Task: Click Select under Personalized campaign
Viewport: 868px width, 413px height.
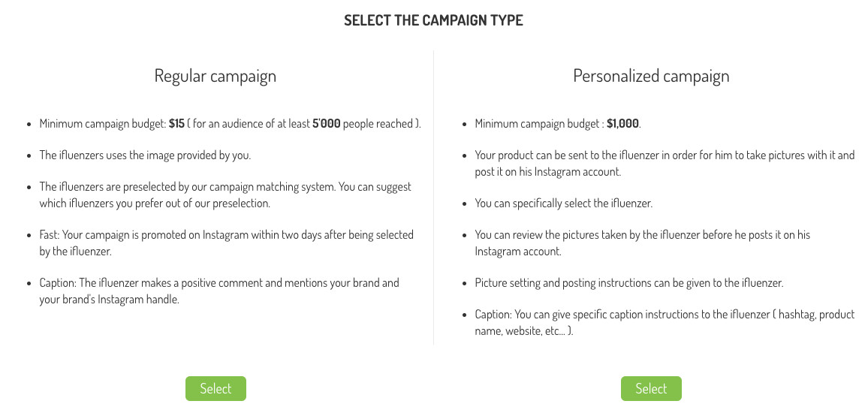Action: (651, 388)
